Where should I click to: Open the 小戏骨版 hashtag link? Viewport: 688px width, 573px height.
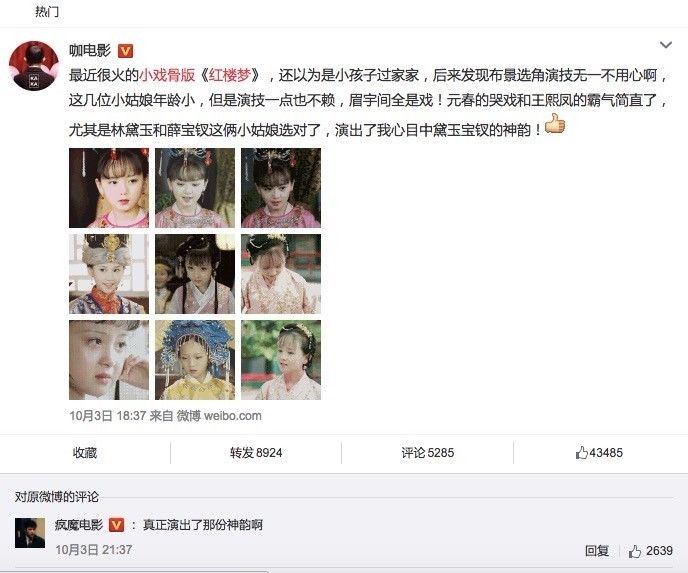coord(167,75)
